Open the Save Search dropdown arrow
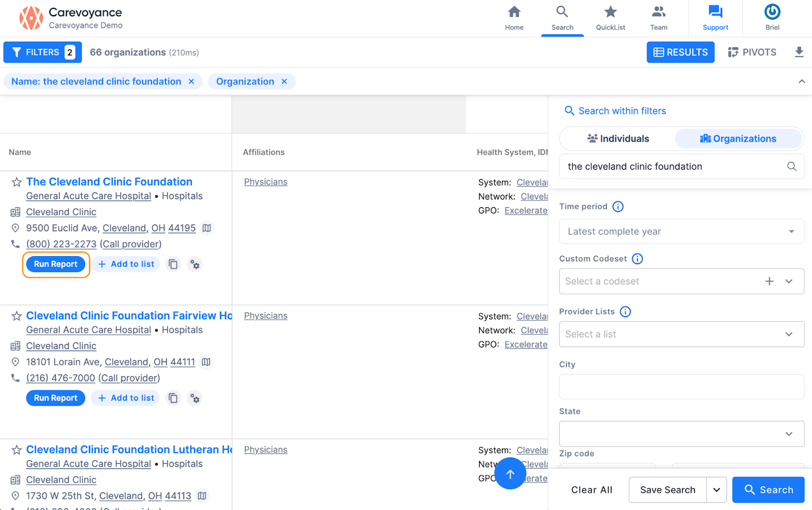This screenshot has height=510, width=812. click(717, 490)
